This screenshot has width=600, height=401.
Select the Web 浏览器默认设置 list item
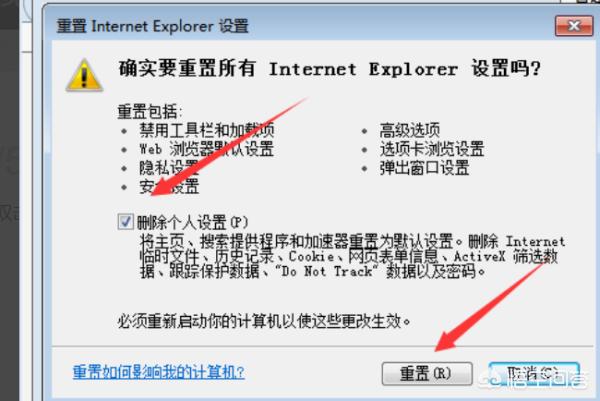click(207, 149)
